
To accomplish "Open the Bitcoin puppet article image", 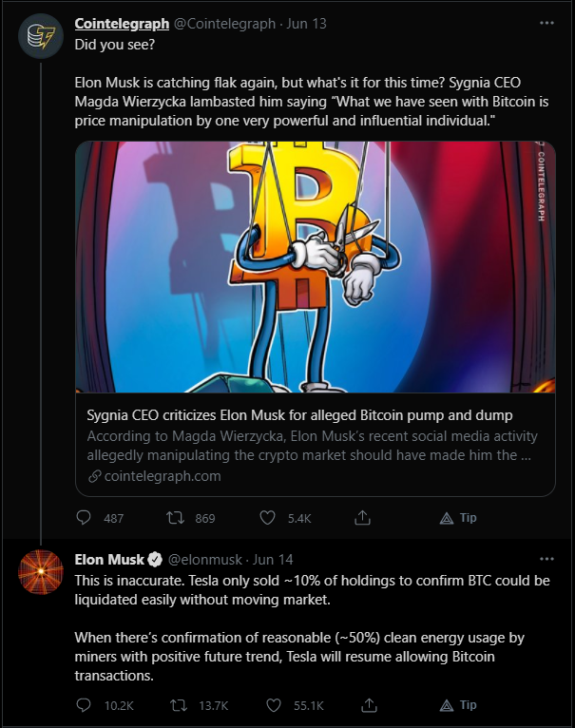I will tap(316, 267).
